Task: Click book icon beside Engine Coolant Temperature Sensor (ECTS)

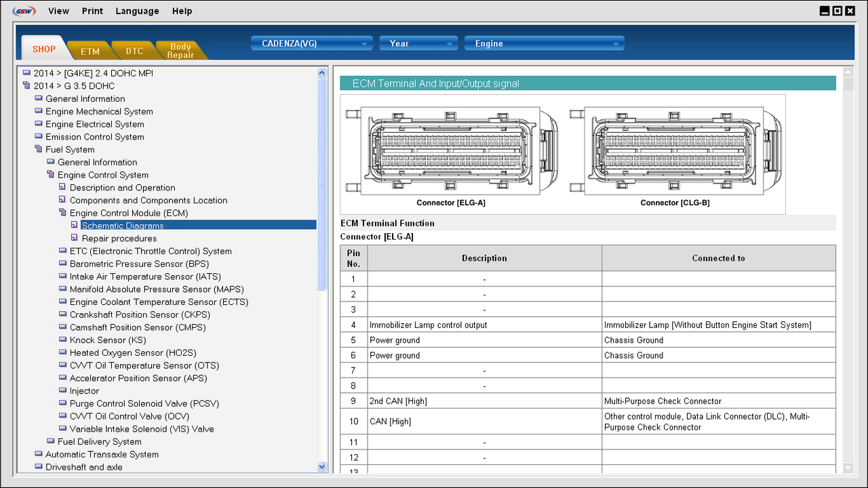Action: click(63, 302)
